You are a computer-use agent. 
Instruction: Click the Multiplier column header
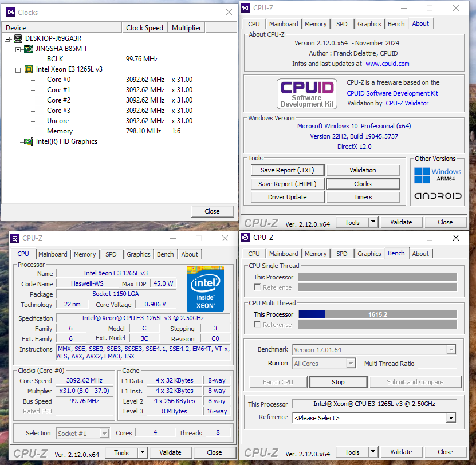[x=186, y=28]
